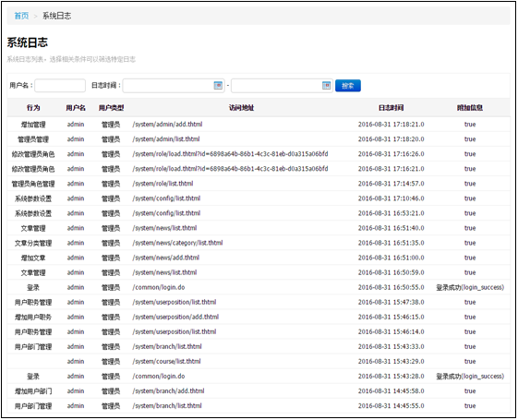Click timestamp 2016-08-31 17:18:21.0

(x=392, y=125)
